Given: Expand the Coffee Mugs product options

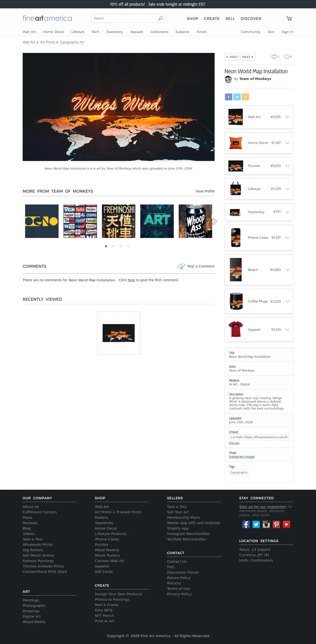Looking at the screenshot, I should (x=287, y=301).
